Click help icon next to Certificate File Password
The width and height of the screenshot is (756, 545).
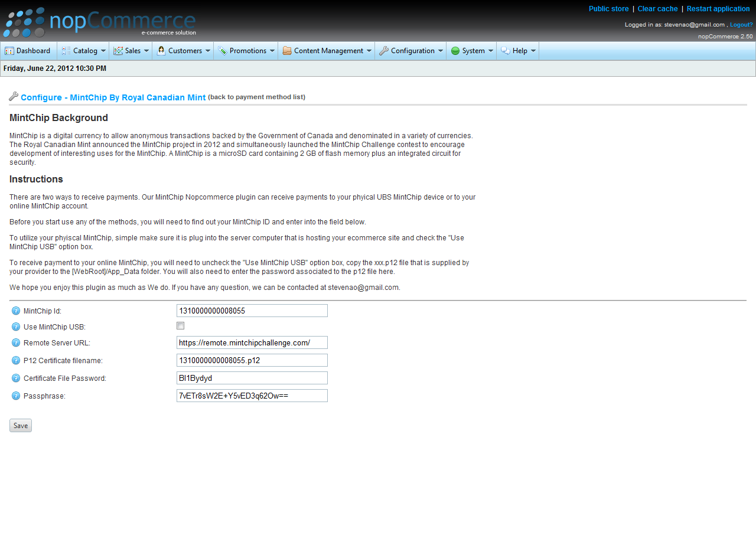16,378
